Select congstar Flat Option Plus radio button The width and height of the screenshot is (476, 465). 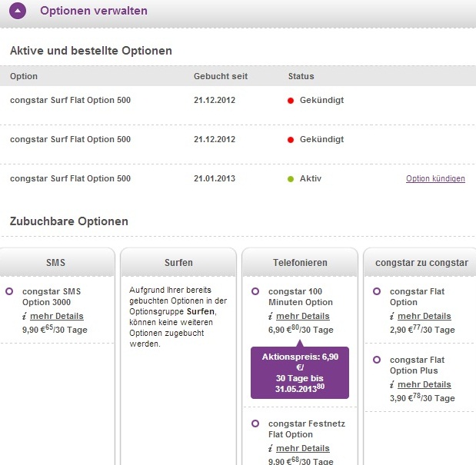(x=377, y=360)
